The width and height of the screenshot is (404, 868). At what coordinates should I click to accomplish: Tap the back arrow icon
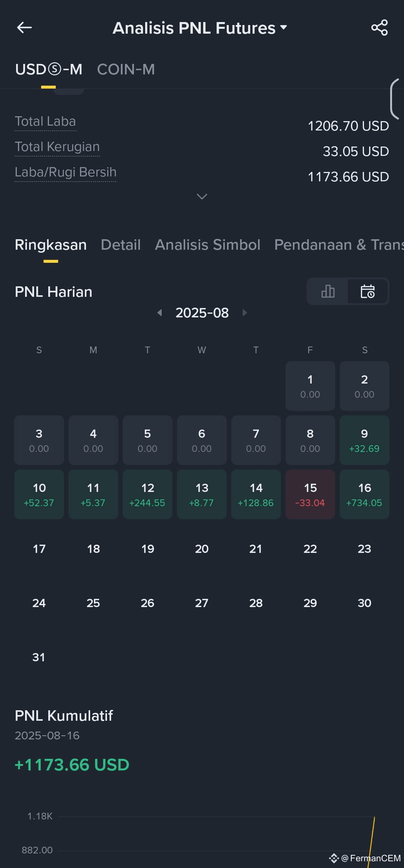[24, 28]
